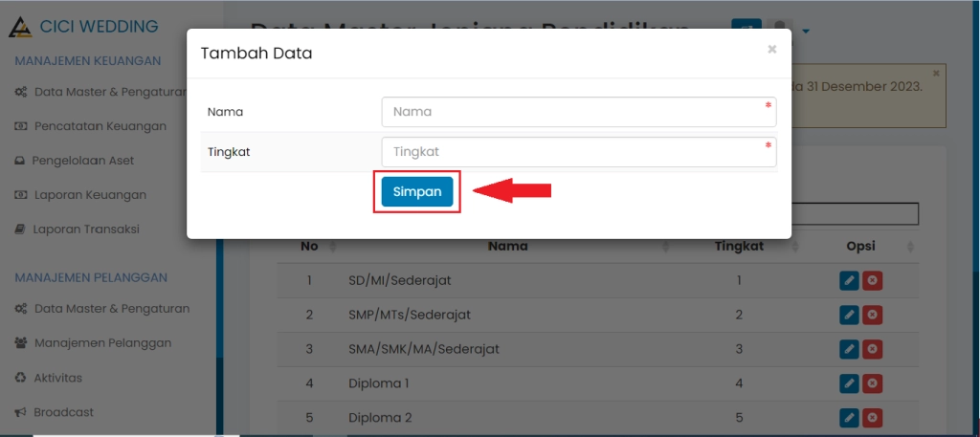Close the Tambah Data dialog
The width and height of the screenshot is (980, 437).
click(x=771, y=50)
